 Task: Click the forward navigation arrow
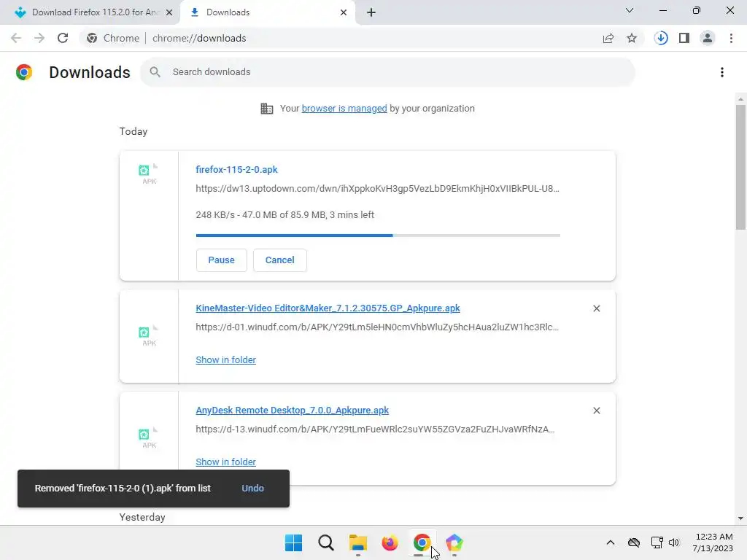click(x=39, y=38)
